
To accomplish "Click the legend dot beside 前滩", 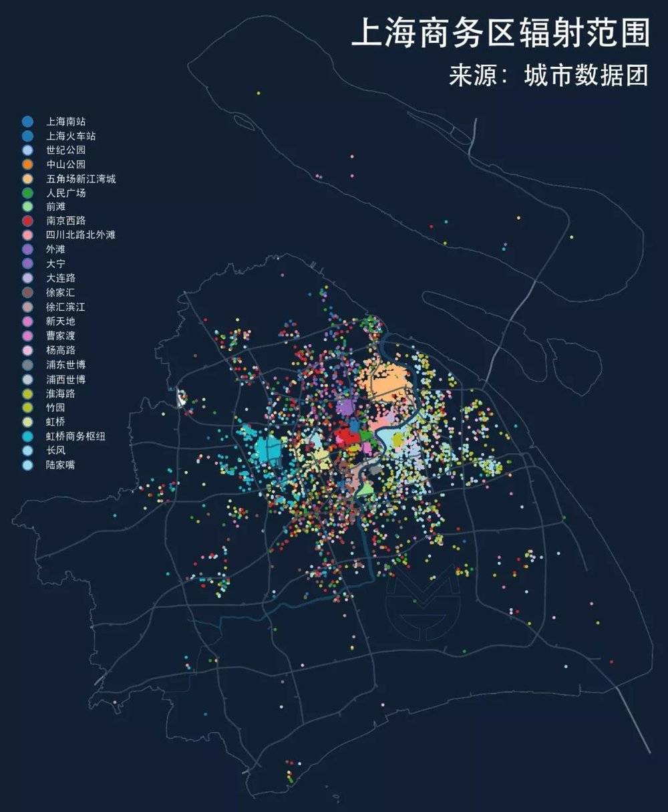I will (x=27, y=207).
